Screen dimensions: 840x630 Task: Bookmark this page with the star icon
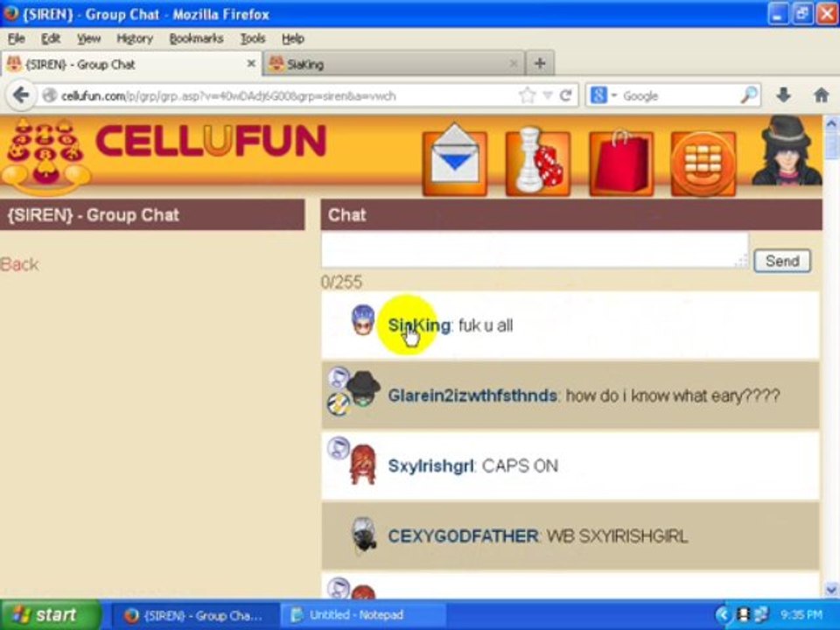[x=527, y=96]
